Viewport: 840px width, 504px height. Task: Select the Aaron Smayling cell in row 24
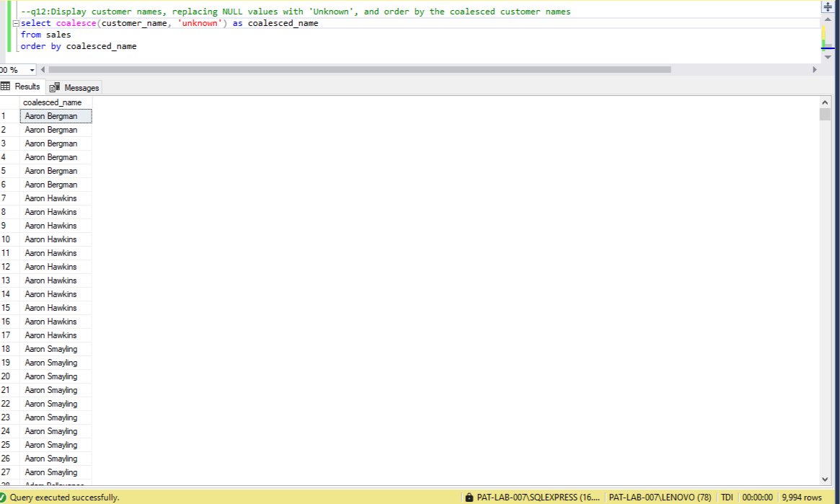[56, 431]
